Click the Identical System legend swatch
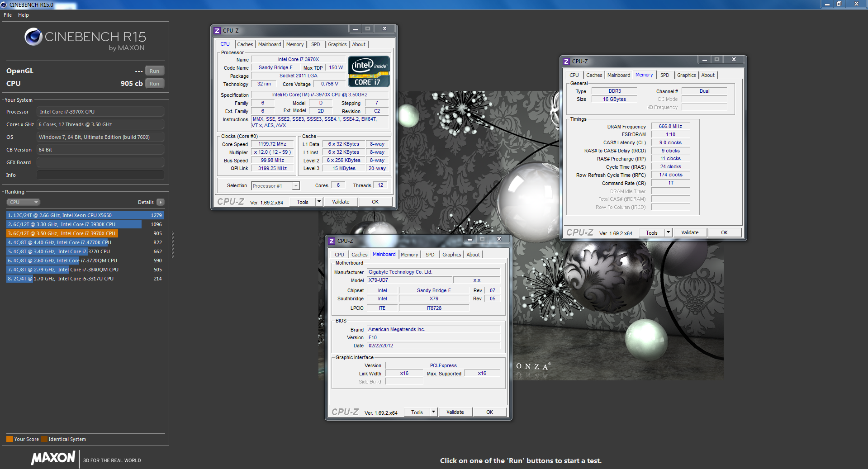This screenshot has height=469, width=868. pyautogui.click(x=44, y=439)
